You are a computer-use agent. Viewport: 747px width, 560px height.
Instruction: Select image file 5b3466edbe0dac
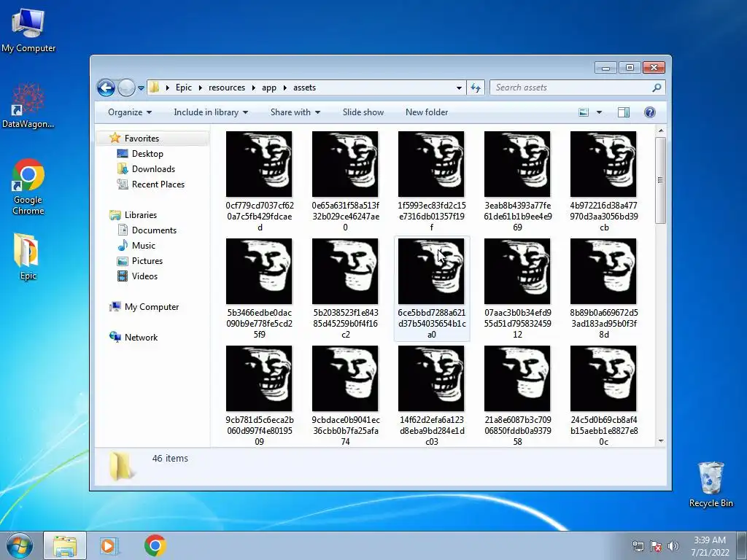(259, 289)
